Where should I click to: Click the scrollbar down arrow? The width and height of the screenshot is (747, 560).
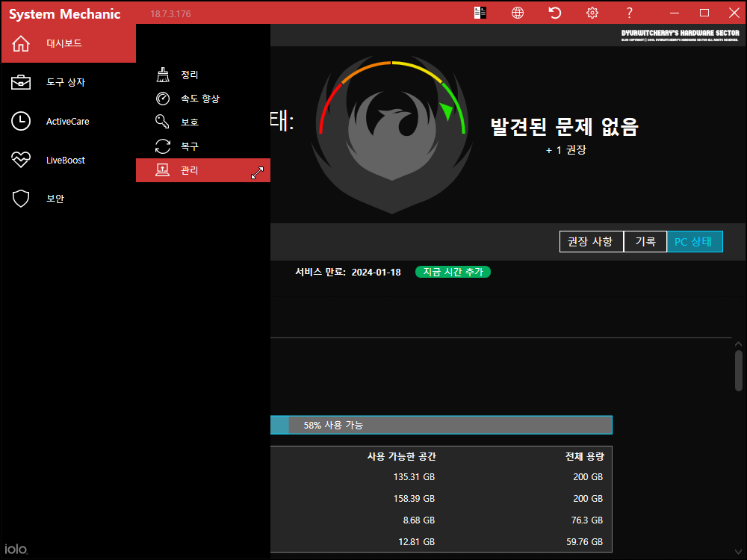click(x=739, y=552)
